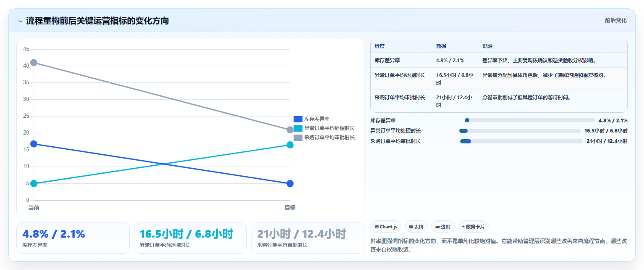Click the 21小时 / 12.4小时 stat card
644x270 pixels.
(308, 238)
